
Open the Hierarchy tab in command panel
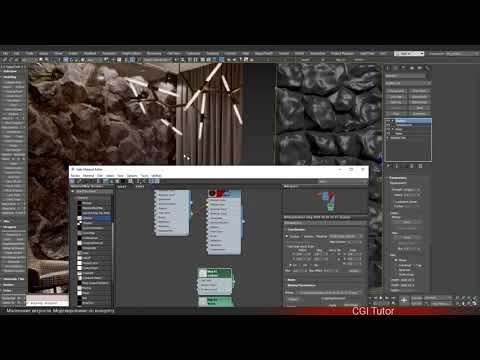[404, 68]
